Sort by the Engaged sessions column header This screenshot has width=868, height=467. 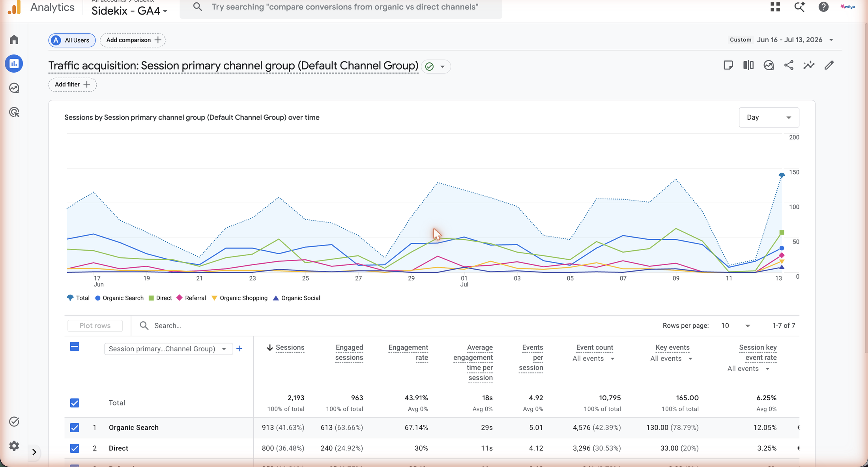349,353
